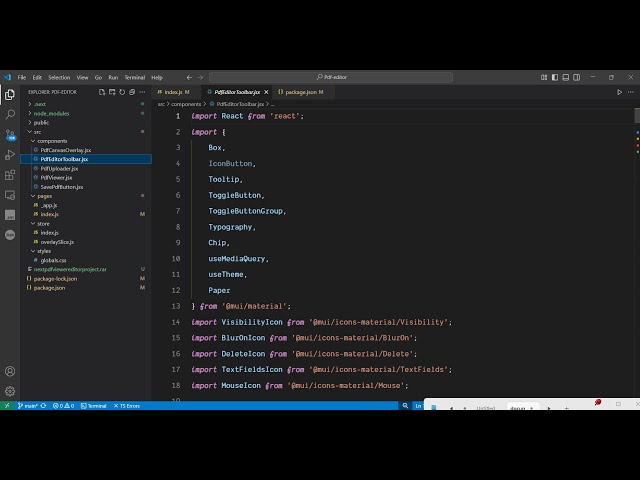Viewport: 640px width, 480px height.
Task: Click remote window icon in status bar
Action: pos(7,406)
